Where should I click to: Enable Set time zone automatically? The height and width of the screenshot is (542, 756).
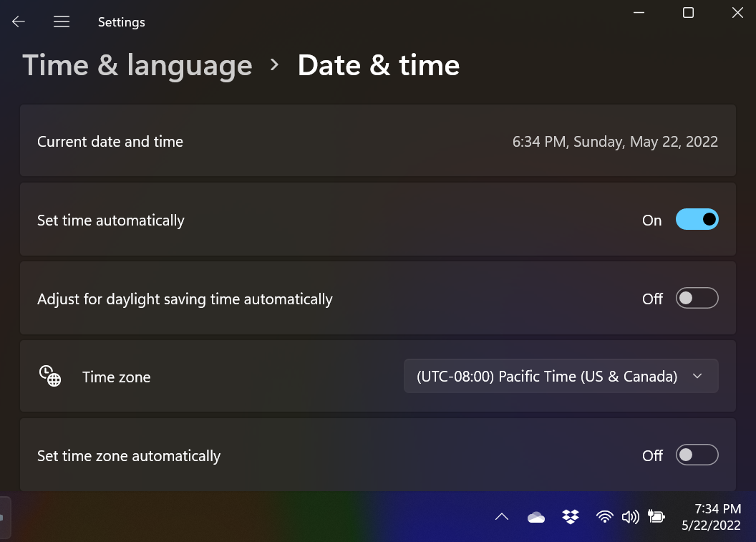pyautogui.click(x=697, y=455)
